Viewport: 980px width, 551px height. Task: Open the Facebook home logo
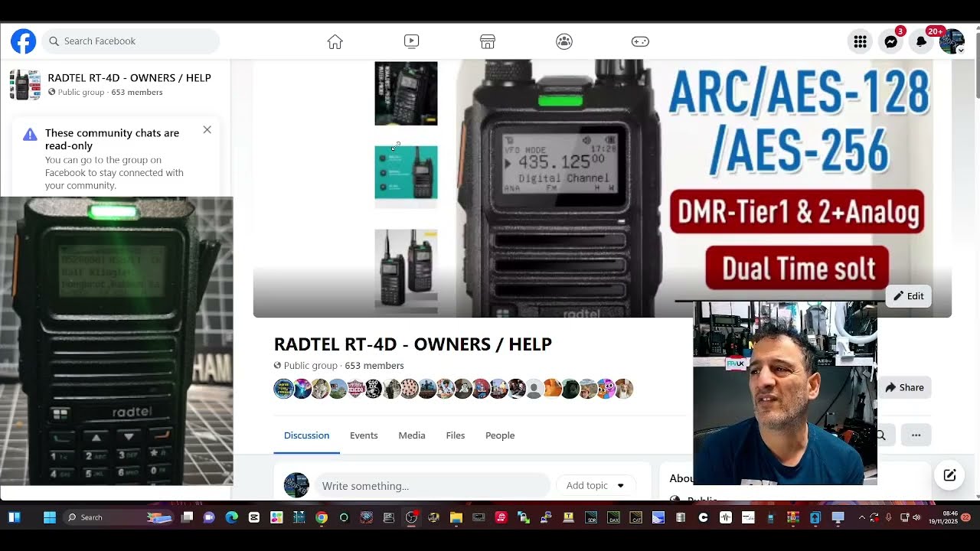(x=23, y=41)
